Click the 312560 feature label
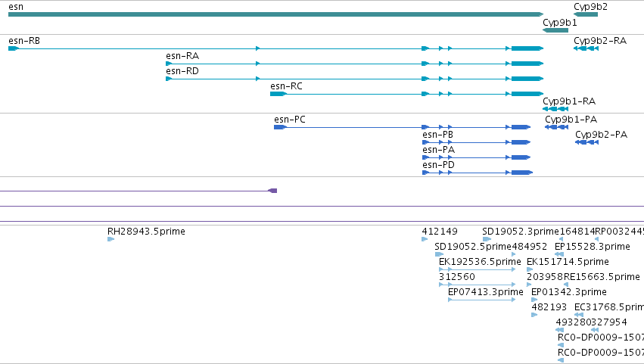The height and width of the screenshot is (364, 644). [457, 277]
